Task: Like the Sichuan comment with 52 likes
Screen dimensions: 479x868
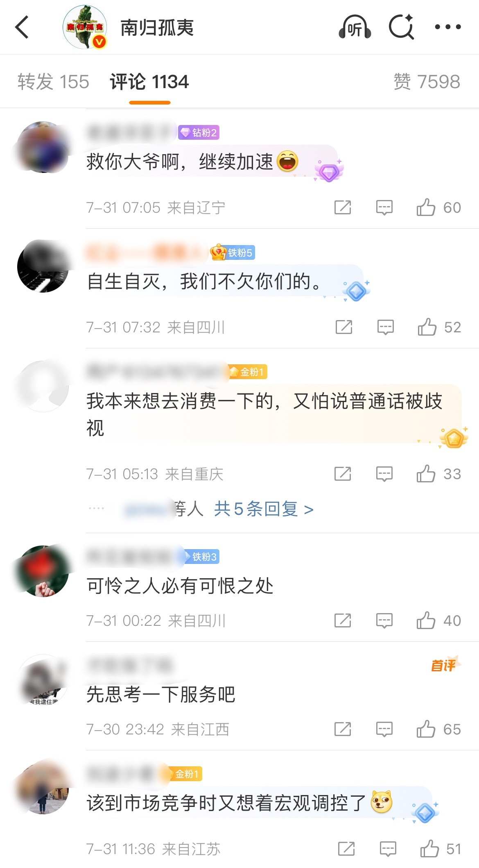Action: pos(440,327)
